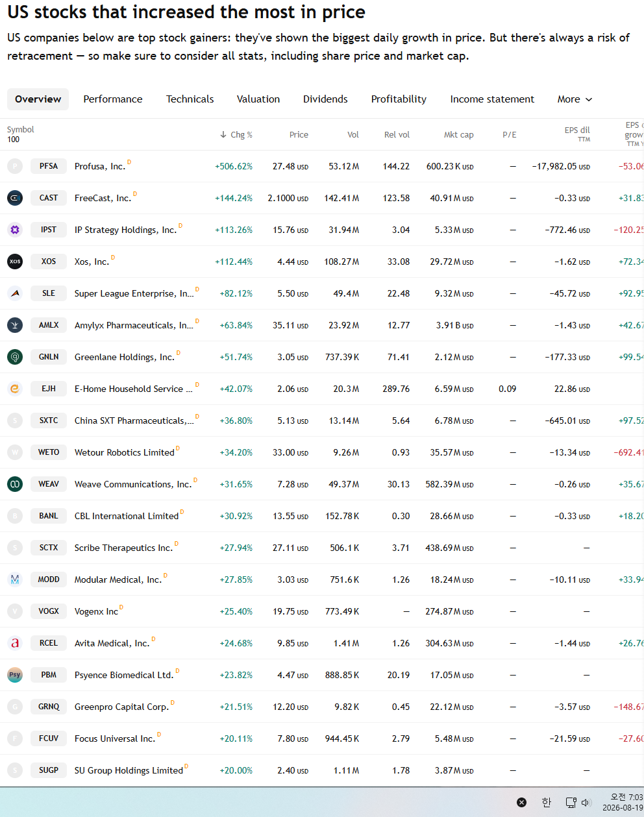Click the Focus Universal placeholder logo
This screenshot has width=644, height=817.
(x=15, y=738)
